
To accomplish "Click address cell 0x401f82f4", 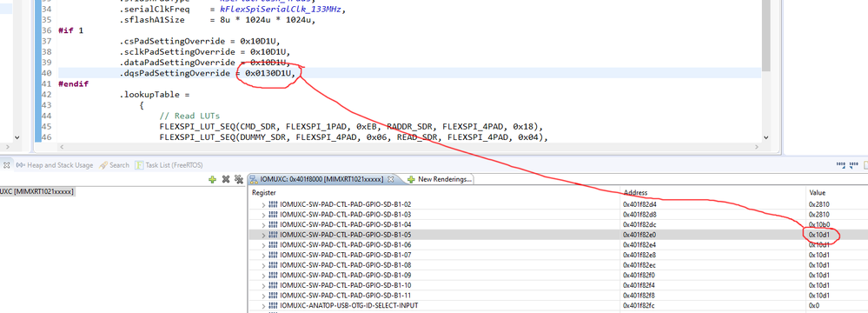I will (x=640, y=285).
